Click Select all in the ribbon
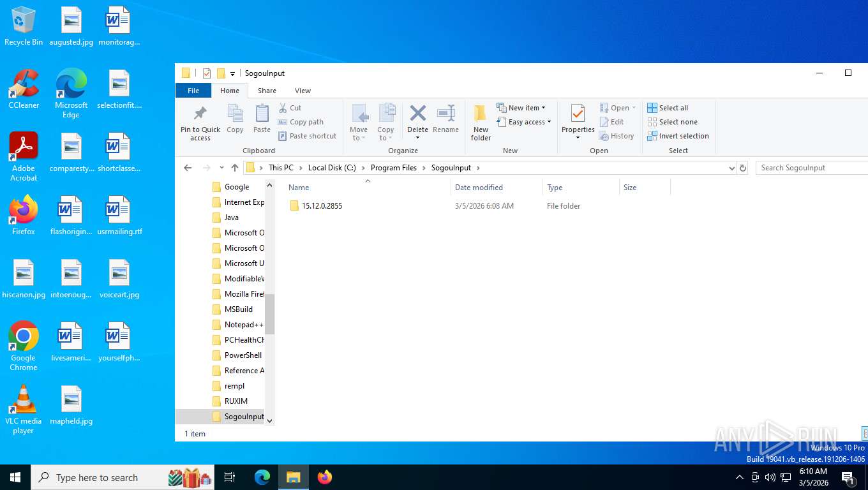 [668, 108]
